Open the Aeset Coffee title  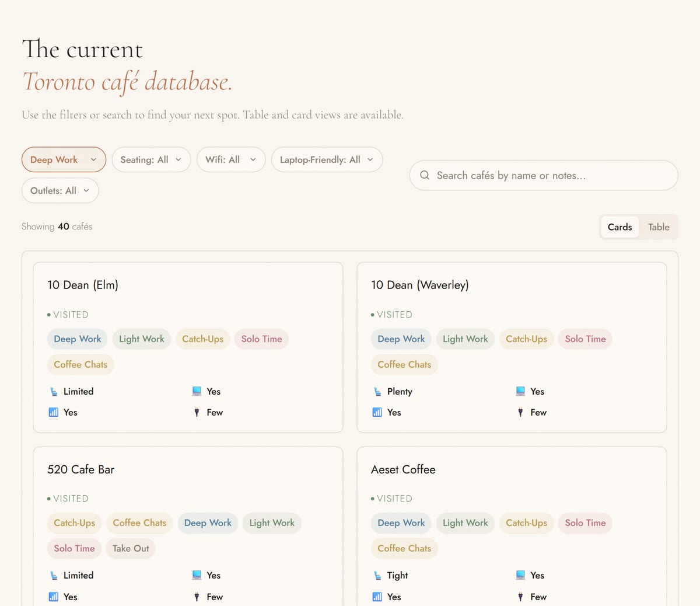pyautogui.click(x=403, y=469)
